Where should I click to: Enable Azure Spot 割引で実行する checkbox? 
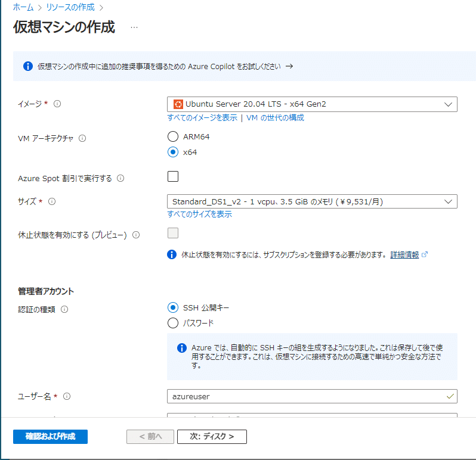tap(173, 176)
